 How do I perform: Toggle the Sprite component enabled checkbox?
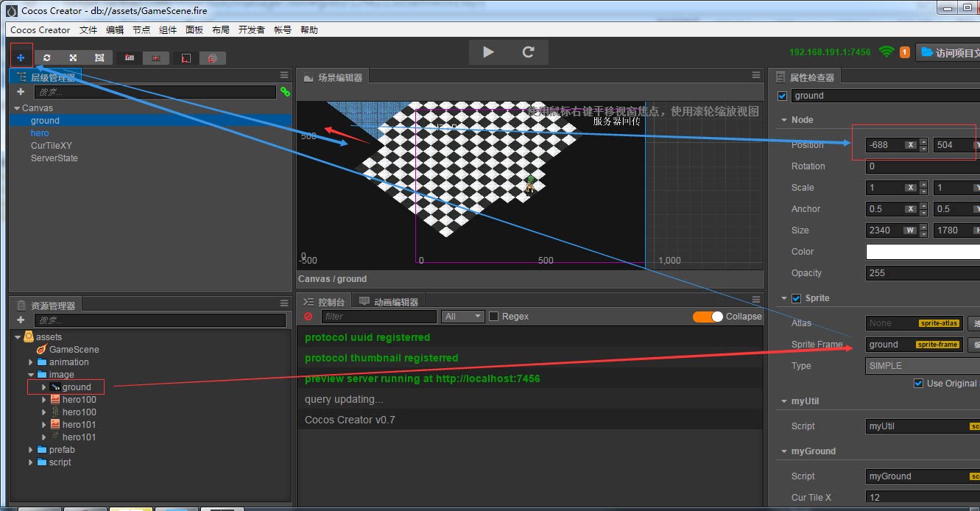796,298
